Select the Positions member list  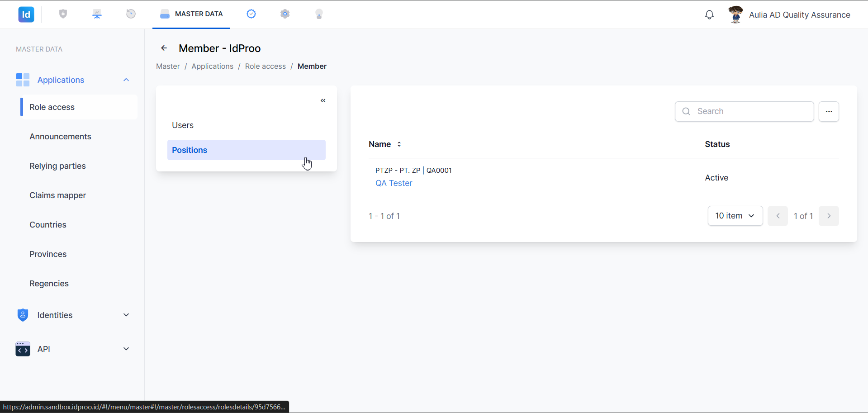pos(246,150)
